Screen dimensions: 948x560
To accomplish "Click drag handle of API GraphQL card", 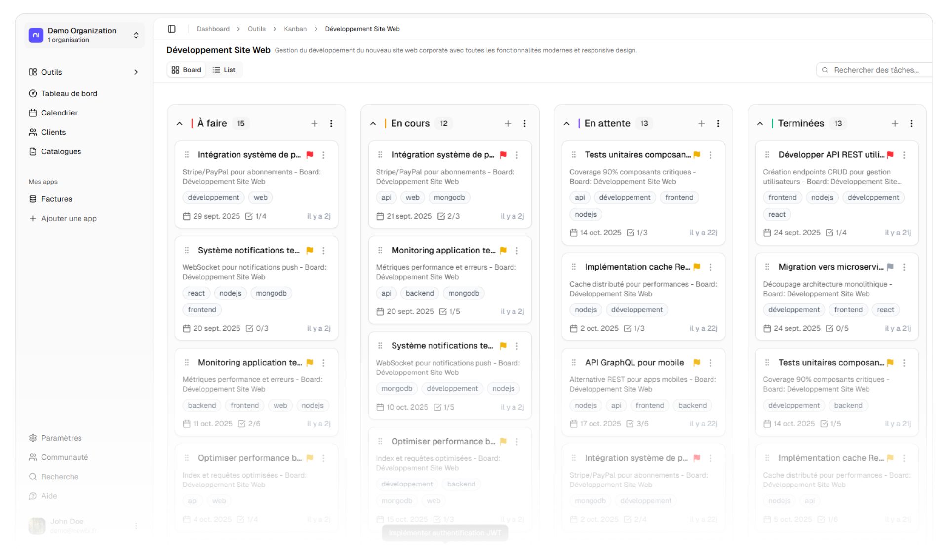I will point(573,363).
